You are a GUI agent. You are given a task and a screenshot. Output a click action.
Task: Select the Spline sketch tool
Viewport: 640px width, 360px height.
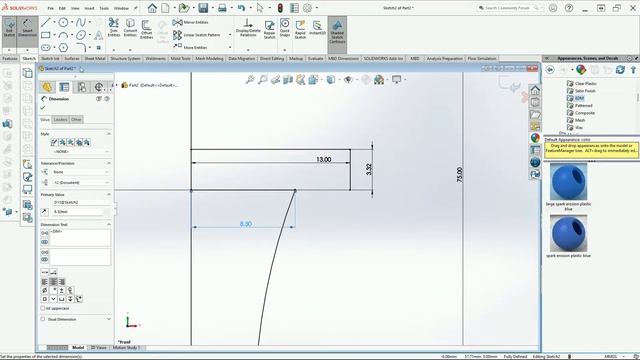(81, 22)
